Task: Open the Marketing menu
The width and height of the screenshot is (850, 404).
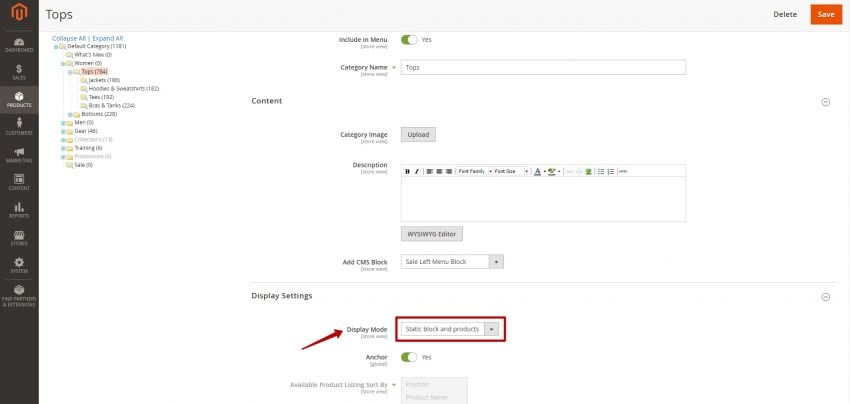Action: tap(19, 155)
